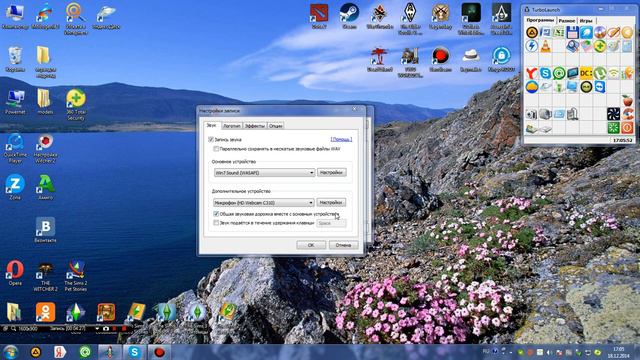
Task: Click the 'Отмена' cancel button
Action: click(x=343, y=245)
